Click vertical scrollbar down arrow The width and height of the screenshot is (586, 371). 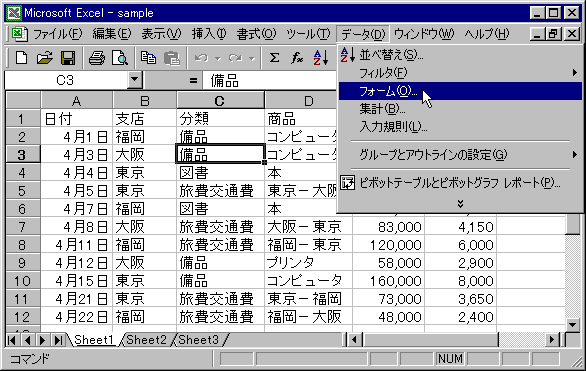[x=573, y=324]
